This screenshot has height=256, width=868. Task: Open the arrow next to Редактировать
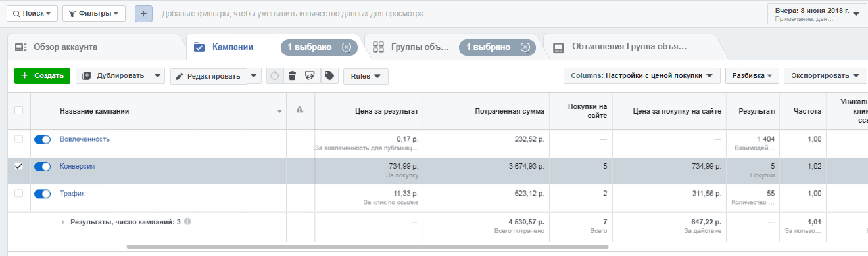pyautogui.click(x=254, y=75)
